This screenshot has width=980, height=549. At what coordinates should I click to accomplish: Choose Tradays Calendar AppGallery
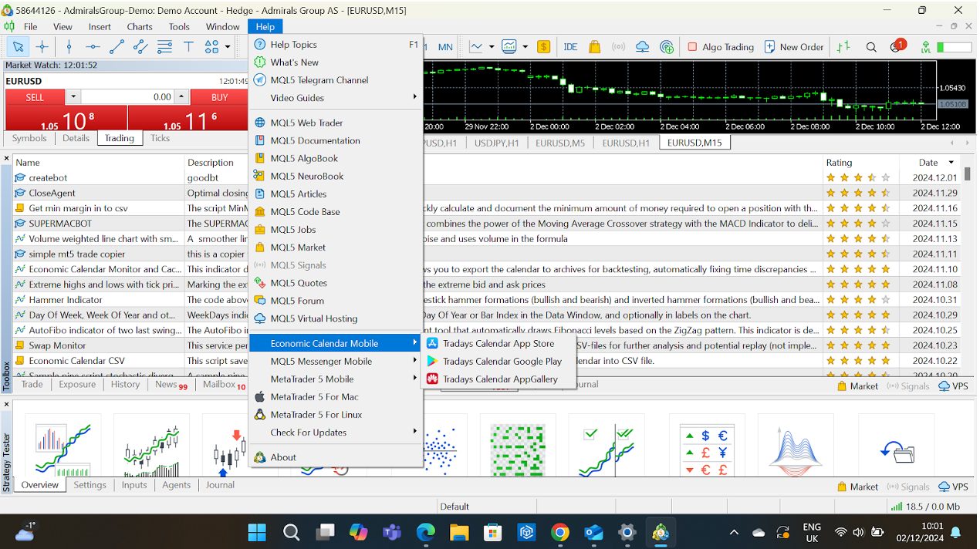pos(499,379)
